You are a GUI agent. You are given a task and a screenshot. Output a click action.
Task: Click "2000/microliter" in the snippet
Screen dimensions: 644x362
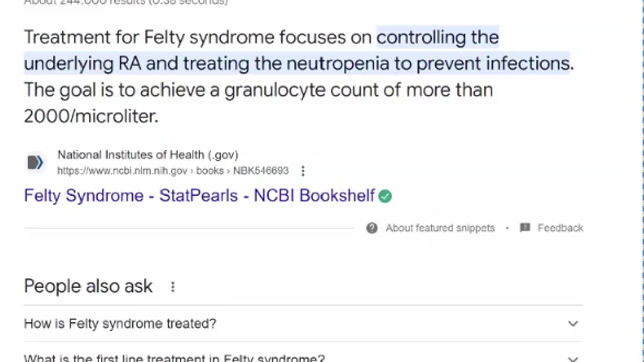coord(91,116)
